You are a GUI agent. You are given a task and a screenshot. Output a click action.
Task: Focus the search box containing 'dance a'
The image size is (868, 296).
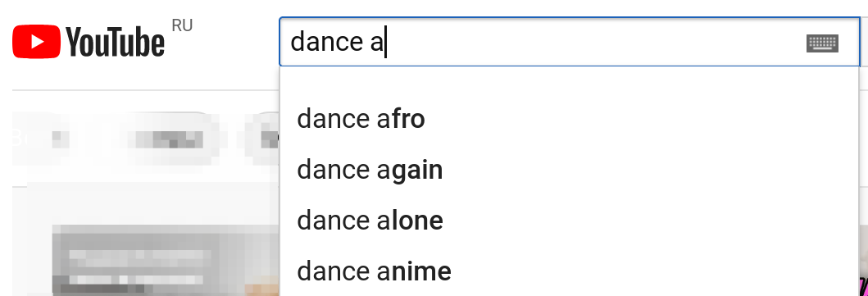point(569,42)
